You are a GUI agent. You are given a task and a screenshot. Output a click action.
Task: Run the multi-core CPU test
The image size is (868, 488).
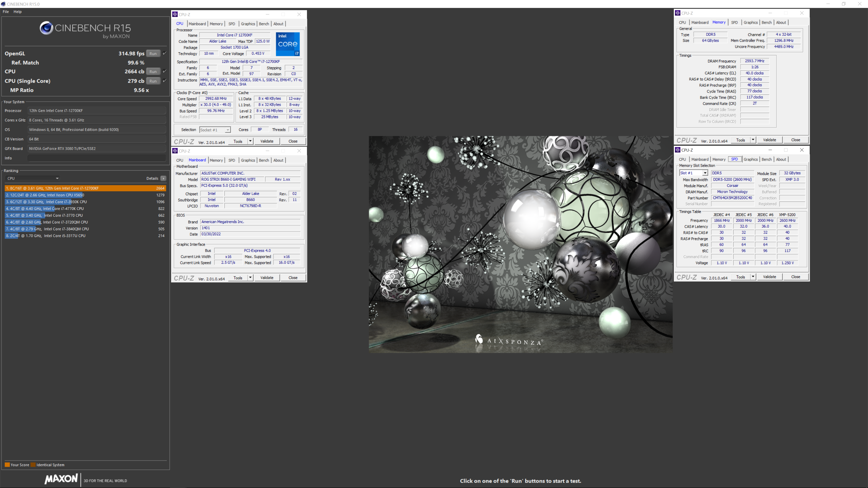(x=153, y=71)
